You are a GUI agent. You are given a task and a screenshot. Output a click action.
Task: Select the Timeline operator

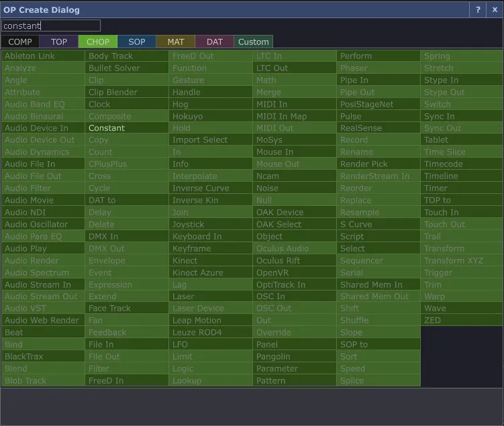coord(462,176)
